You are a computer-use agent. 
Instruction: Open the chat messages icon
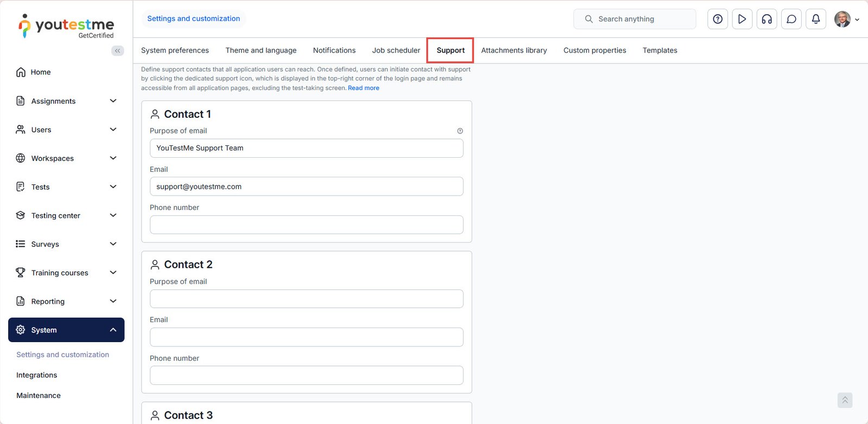pos(791,19)
